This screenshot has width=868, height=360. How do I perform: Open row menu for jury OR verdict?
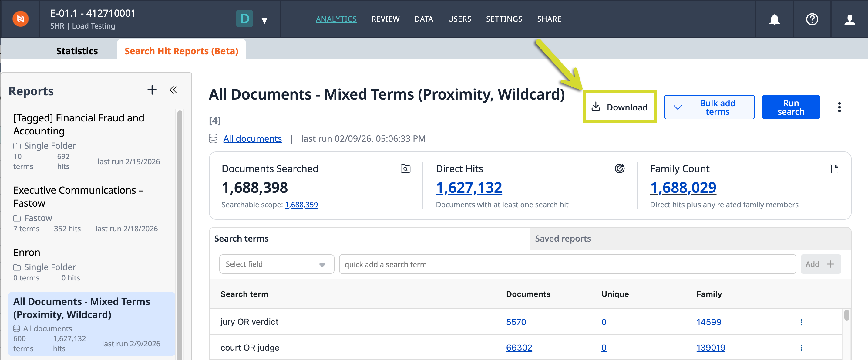pyautogui.click(x=801, y=322)
